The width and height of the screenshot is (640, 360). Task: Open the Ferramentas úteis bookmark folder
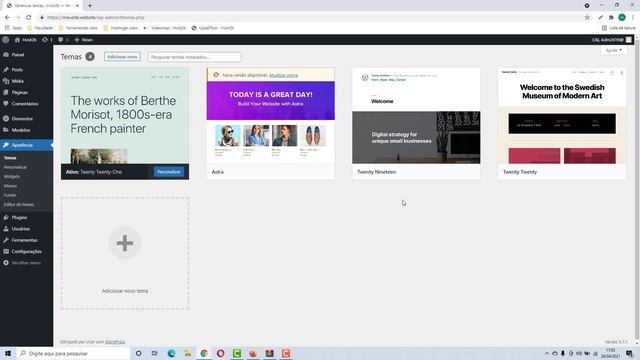tap(78, 28)
